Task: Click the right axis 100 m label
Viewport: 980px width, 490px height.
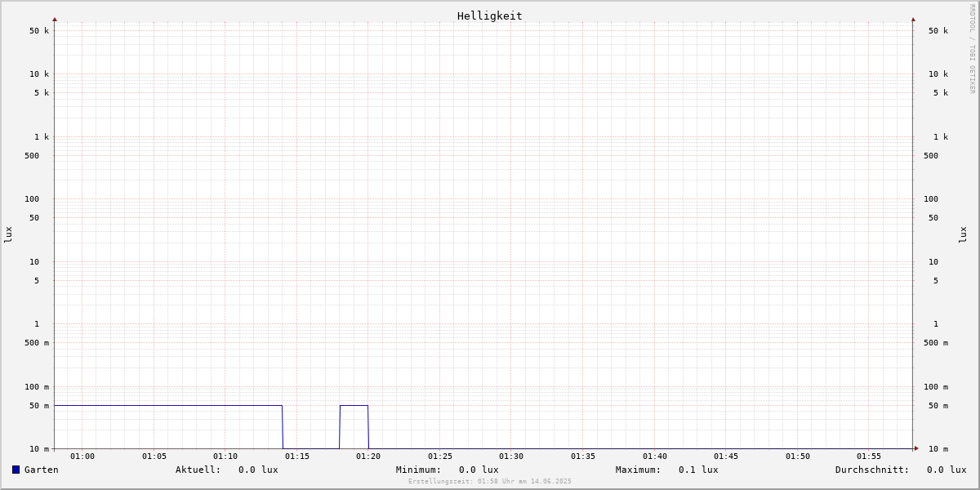Action: (x=936, y=387)
